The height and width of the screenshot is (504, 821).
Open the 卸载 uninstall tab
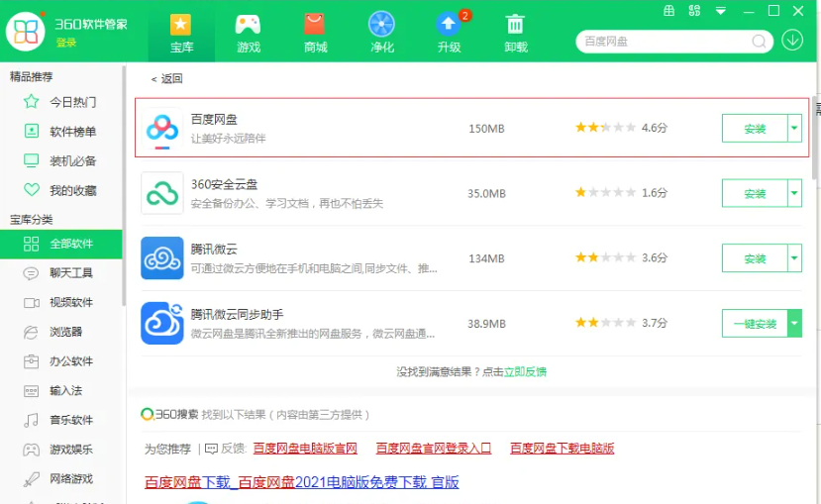(x=516, y=34)
